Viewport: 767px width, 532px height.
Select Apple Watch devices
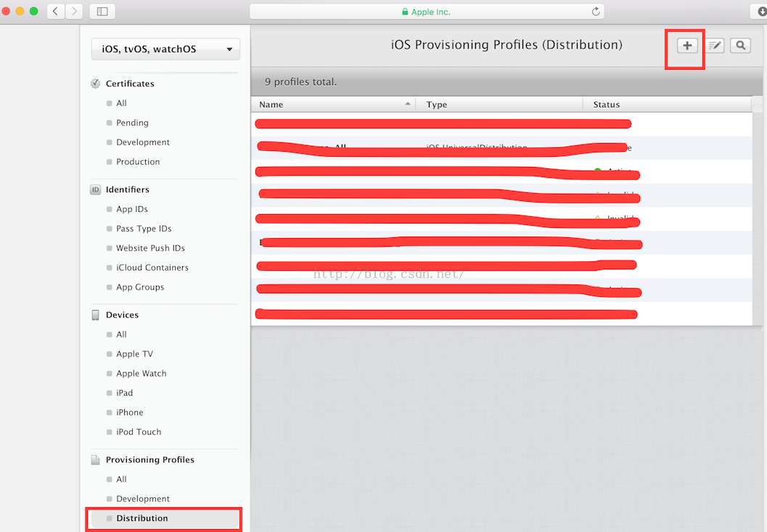(x=141, y=374)
